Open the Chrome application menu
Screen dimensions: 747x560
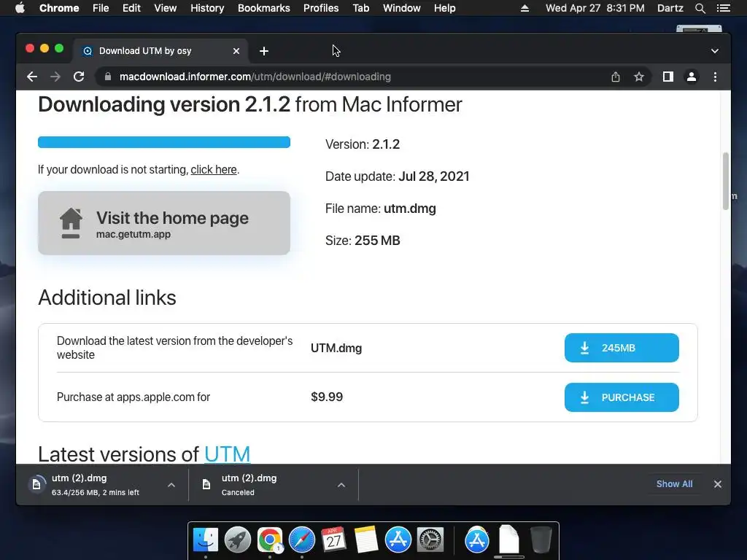(59, 8)
